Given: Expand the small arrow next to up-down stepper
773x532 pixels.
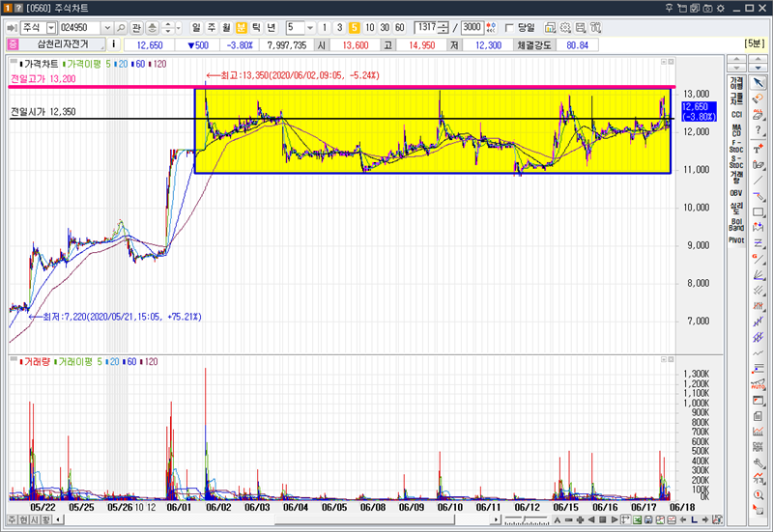Looking at the screenshot, I should tap(179, 28).
